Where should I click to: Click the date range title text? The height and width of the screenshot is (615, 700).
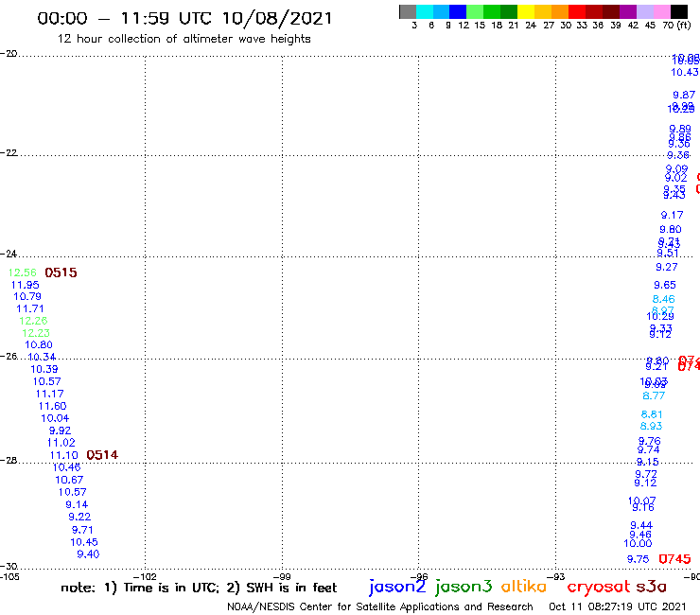pos(184,18)
